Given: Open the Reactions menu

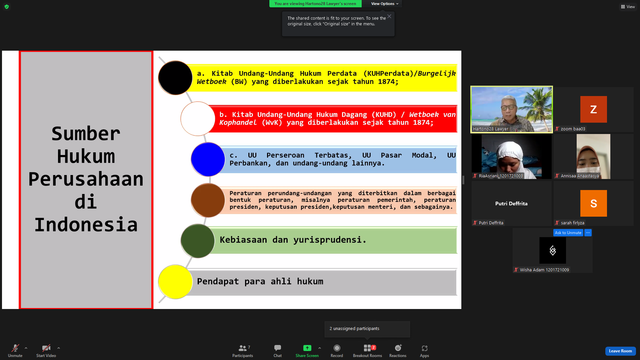Looking at the screenshot, I should click(398, 350).
